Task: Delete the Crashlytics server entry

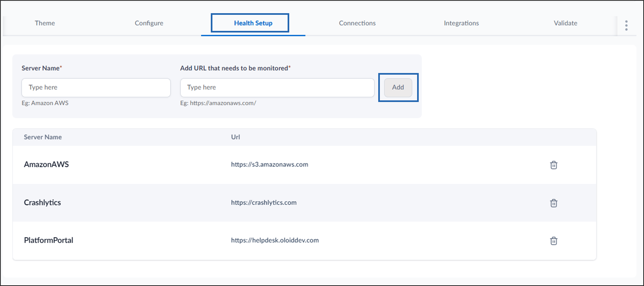Action: [553, 203]
